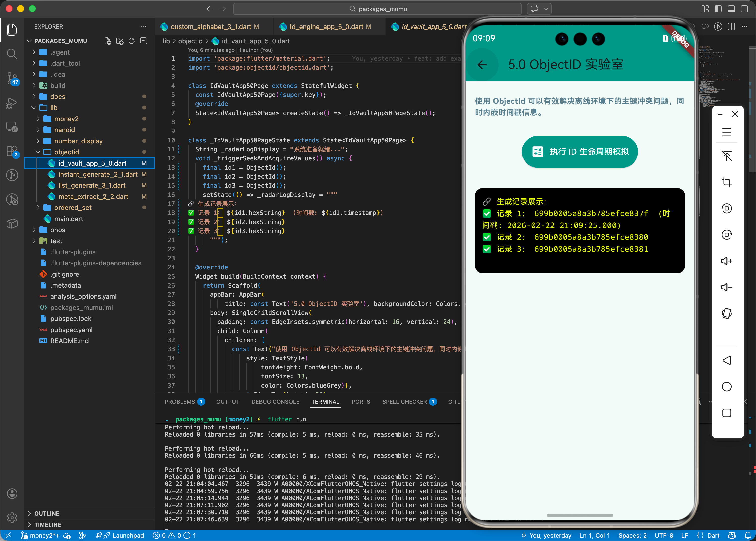Open meta_extract_2_2.dart in the file tree
Image resolution: width=756 pixels, height=541 pixels.
click(93, 197)
